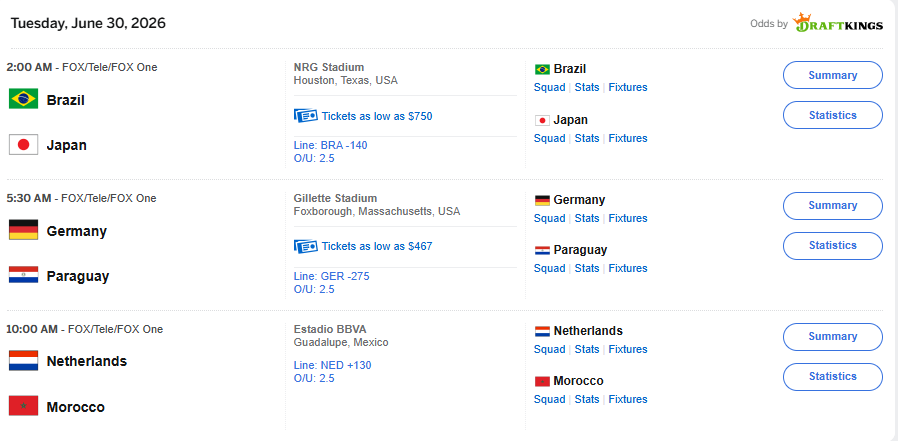The height and width of the screenshot is (441, 898).
Task: Open Statistics for Netherlands vs Morocco
Action: click(833, 377)
